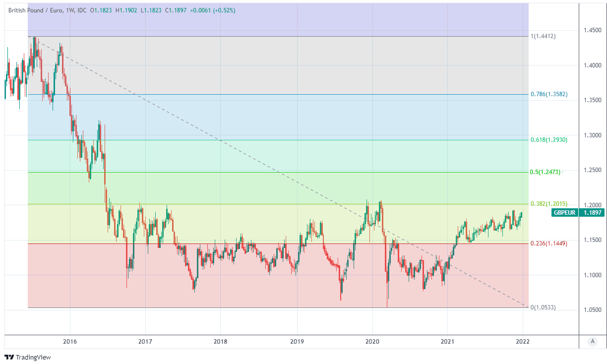Select the 2022 time axis label
This screenshot has height=364, width=607.
pos(523,341)
